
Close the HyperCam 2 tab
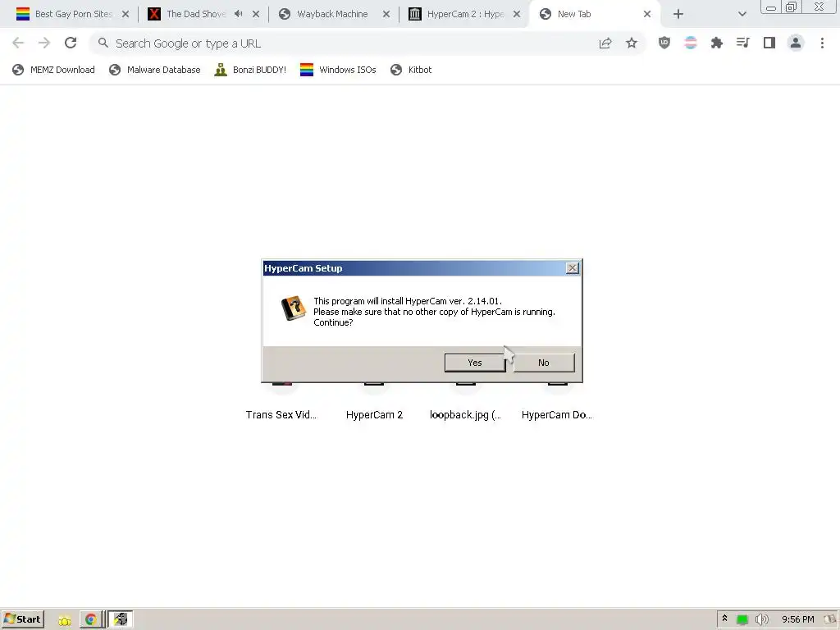(517, 14)
